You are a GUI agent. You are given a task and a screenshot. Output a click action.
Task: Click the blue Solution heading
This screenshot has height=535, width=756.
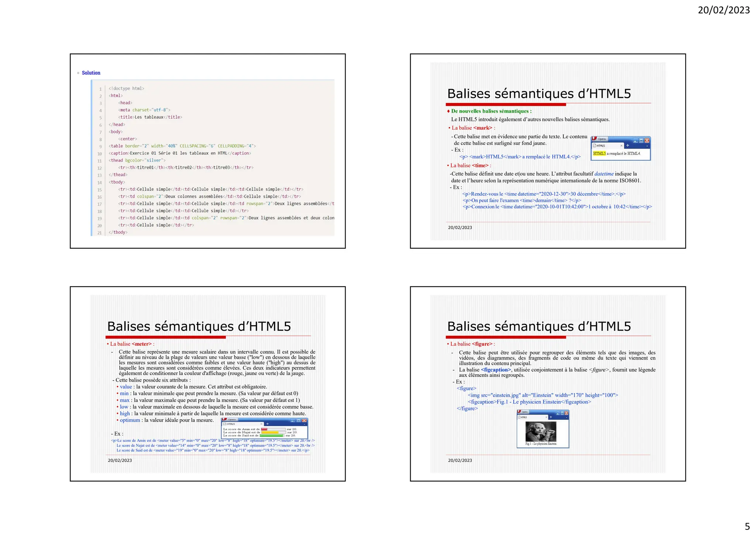(x=91, y=73)
